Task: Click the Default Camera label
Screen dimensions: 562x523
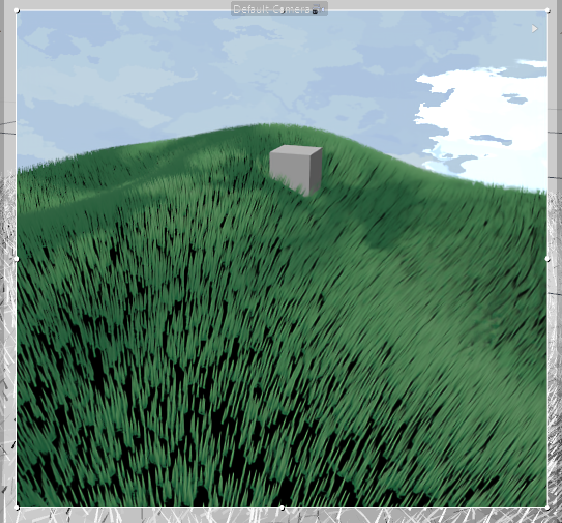Action: coord(271,9)
